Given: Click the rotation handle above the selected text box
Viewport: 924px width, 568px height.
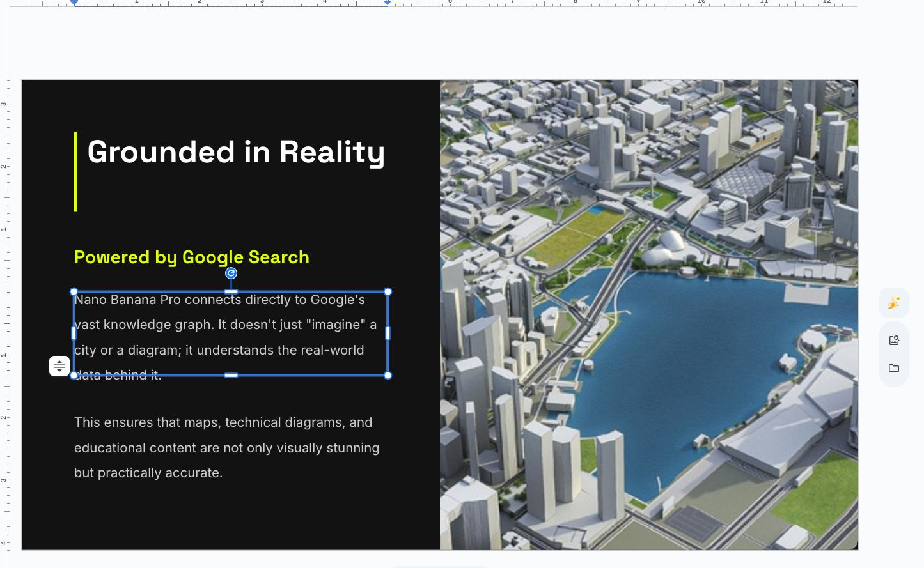Looking at the screenshot, I should coord(231,273).
